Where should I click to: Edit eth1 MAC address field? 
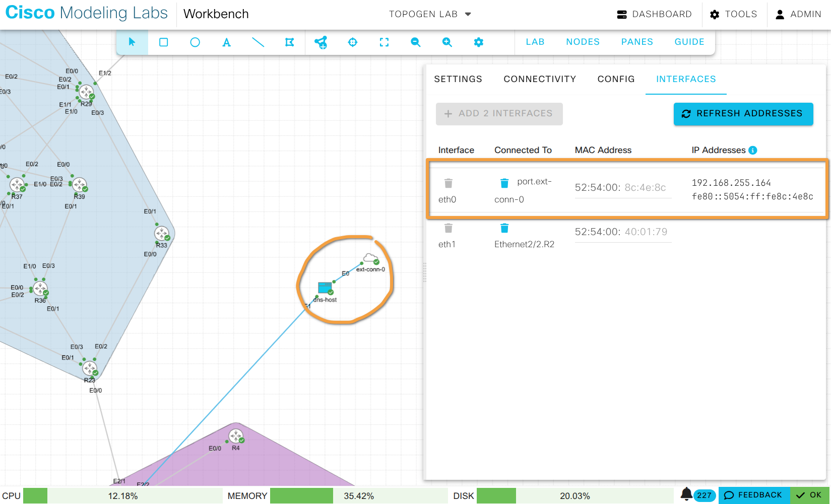pyautogui.click(x=623, y=232)
